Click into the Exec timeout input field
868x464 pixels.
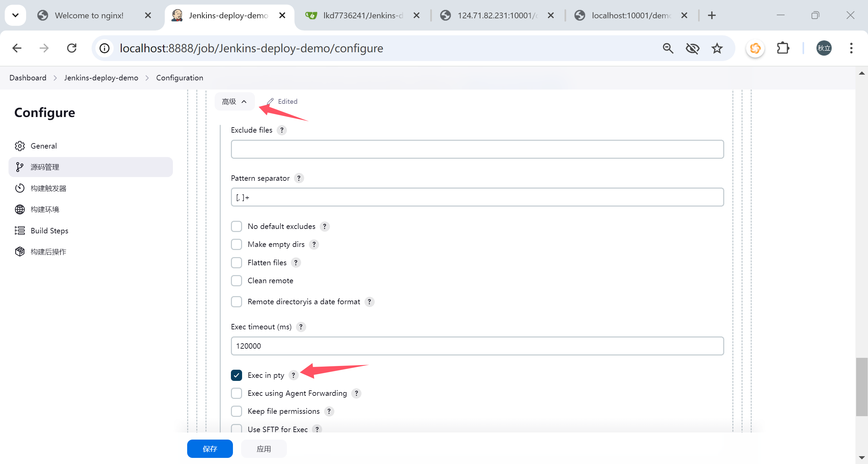coord(477,346)
